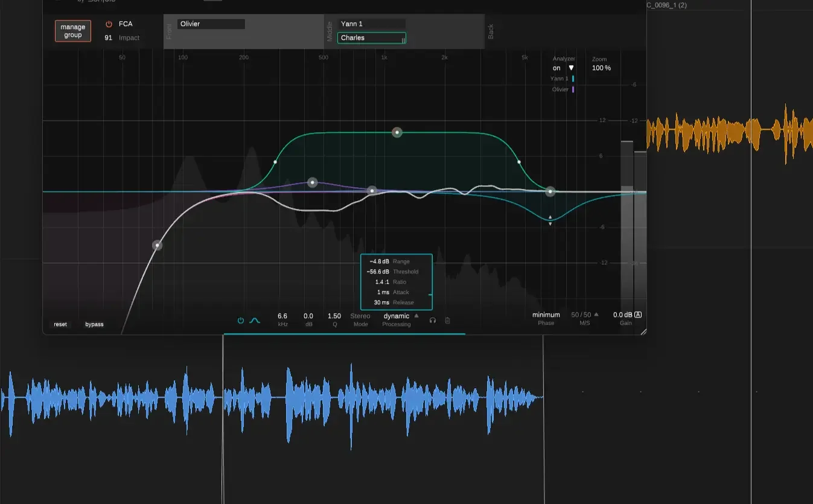Click the 0.0 dB output Gain value

pos(622,314)
